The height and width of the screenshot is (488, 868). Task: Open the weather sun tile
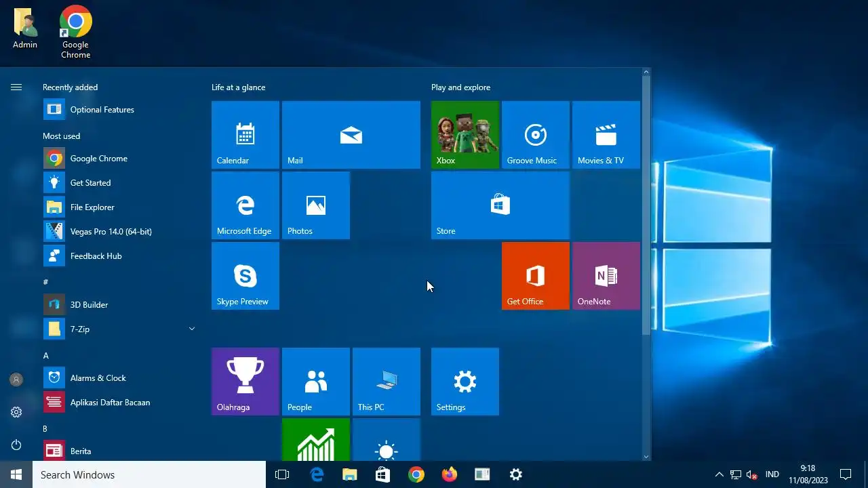[x=387, y=439]
